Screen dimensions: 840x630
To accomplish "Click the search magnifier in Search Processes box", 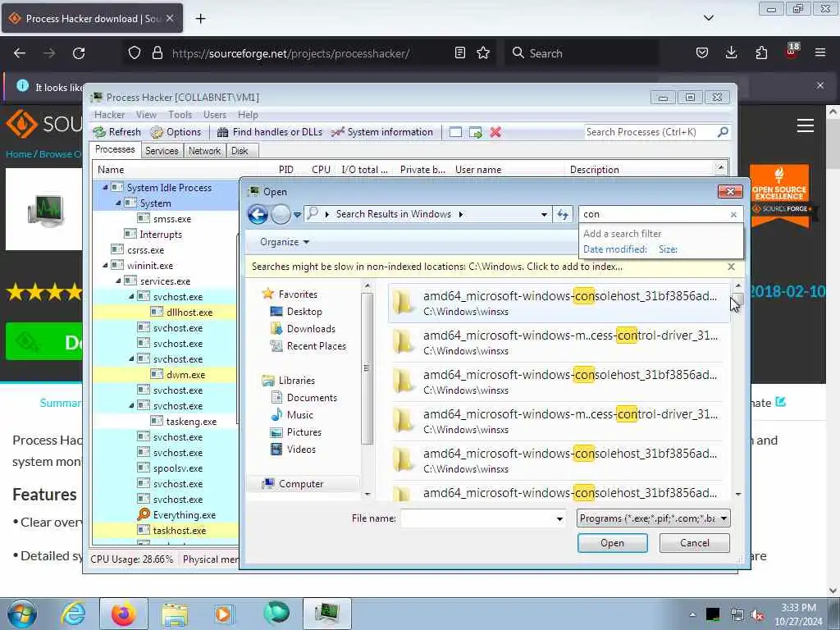I will coord(723,132).
